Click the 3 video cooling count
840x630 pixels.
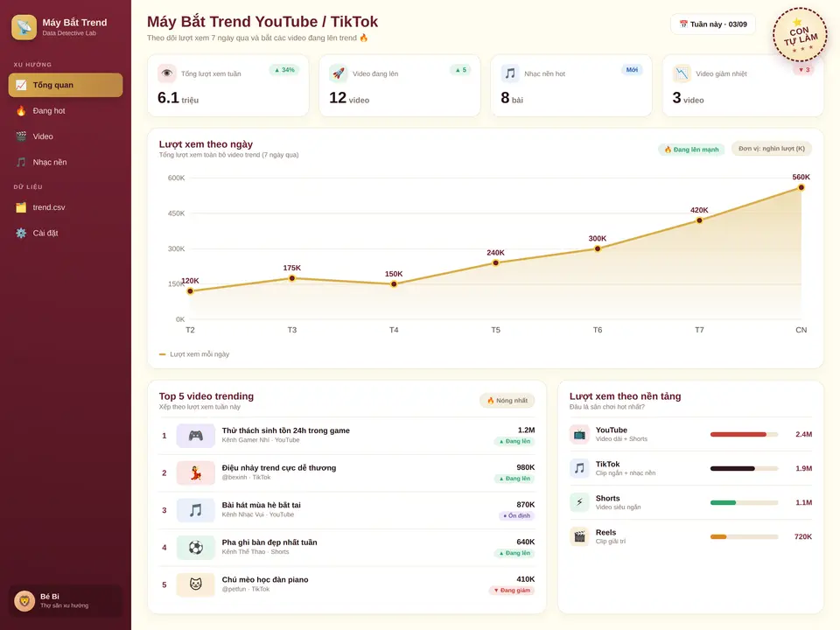[x=688, y=98]
